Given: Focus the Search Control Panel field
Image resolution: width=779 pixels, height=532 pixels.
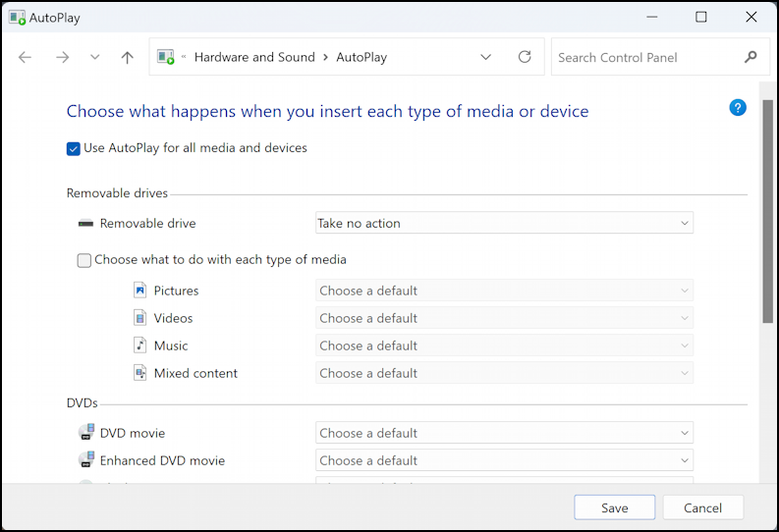Looking at the screenshot, I should pyautogui.click(x=660, y=57).
